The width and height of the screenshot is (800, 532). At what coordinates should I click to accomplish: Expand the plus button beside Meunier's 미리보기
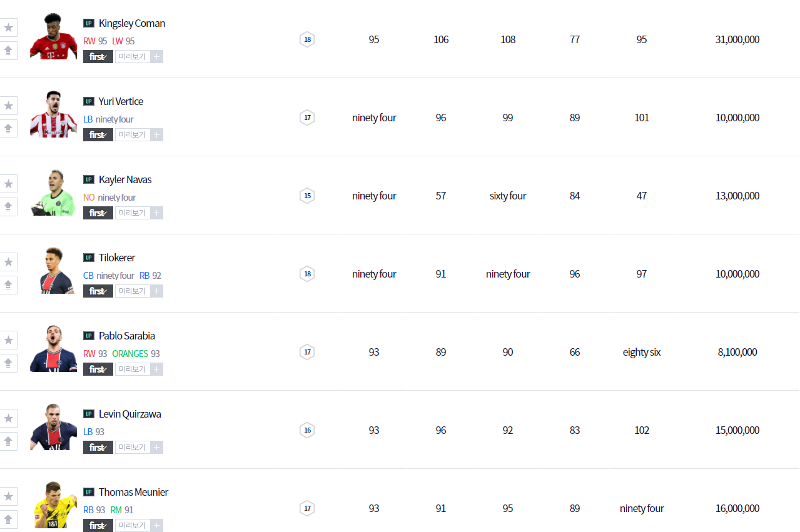click(x=156, y=525)
